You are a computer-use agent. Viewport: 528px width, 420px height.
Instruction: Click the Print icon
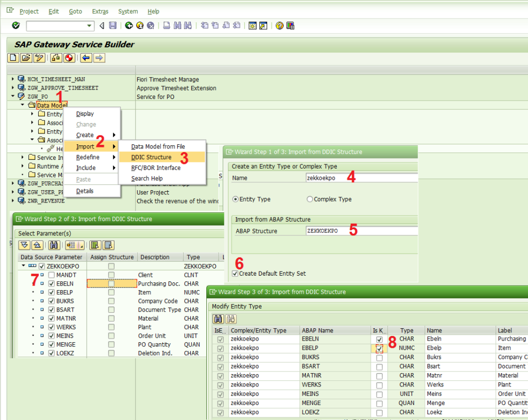[167, 25]
